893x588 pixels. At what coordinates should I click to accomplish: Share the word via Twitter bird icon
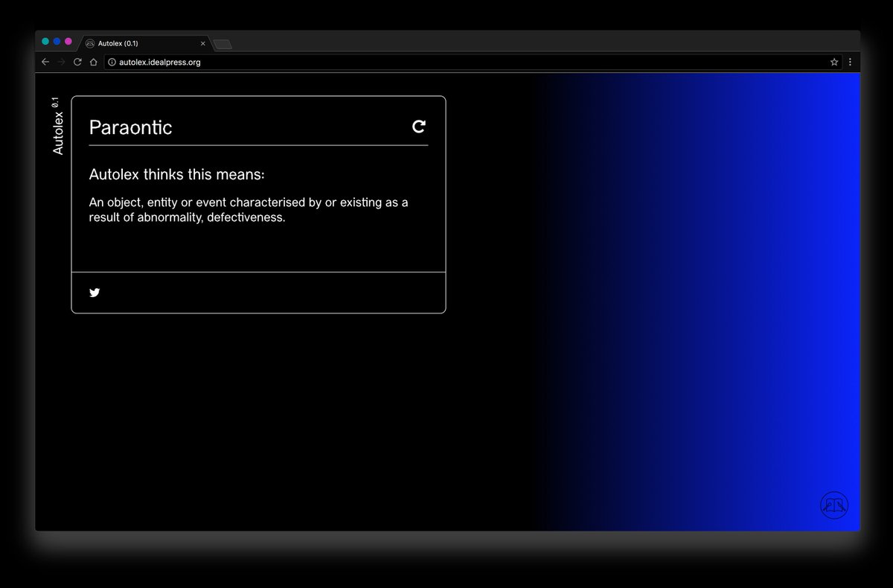[x=95, y=293]
